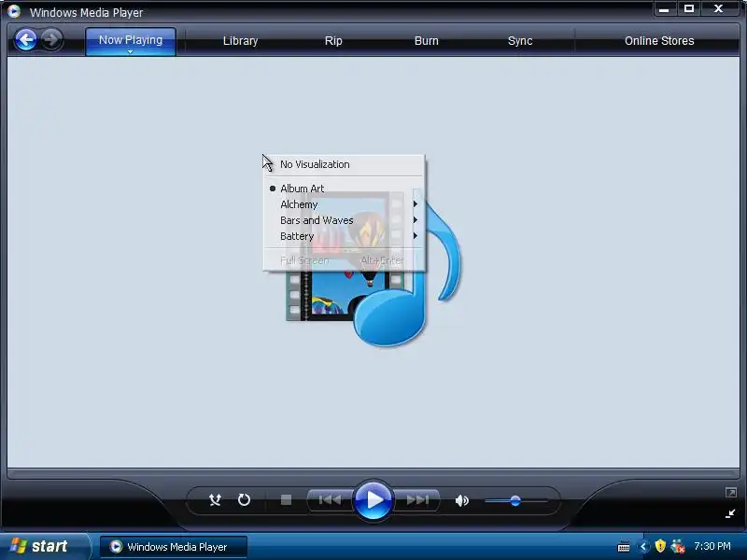This screenshot has height=560, width=747.
Task: Open the on-screen keyboard tray icon
Action: click(624, 547)
